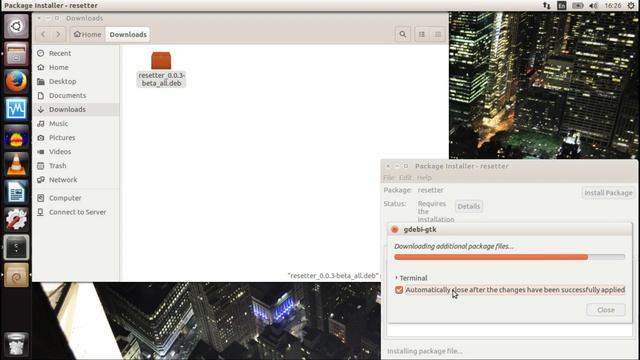640x360 pixels.
Task: Click the search icon in Files toolbar
Action: pos(403,34)
